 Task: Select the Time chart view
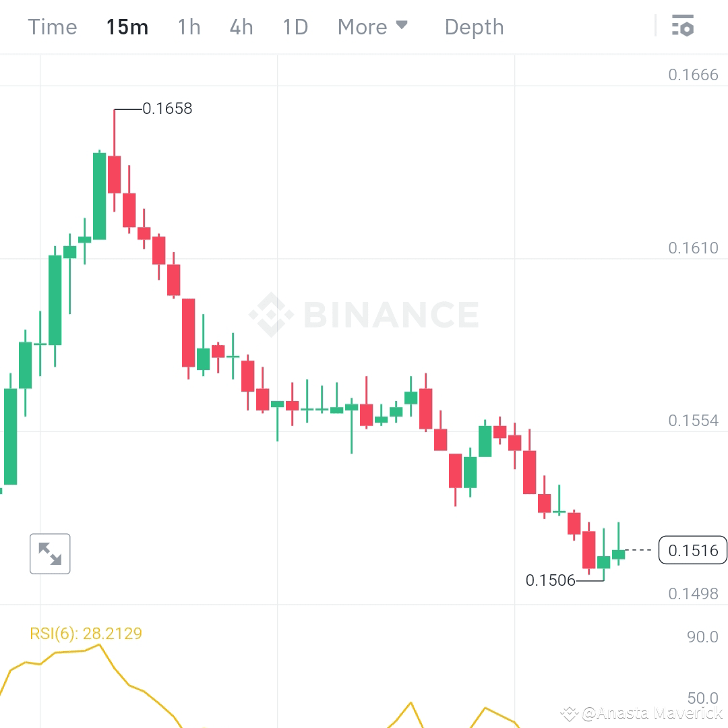[52, 26]
